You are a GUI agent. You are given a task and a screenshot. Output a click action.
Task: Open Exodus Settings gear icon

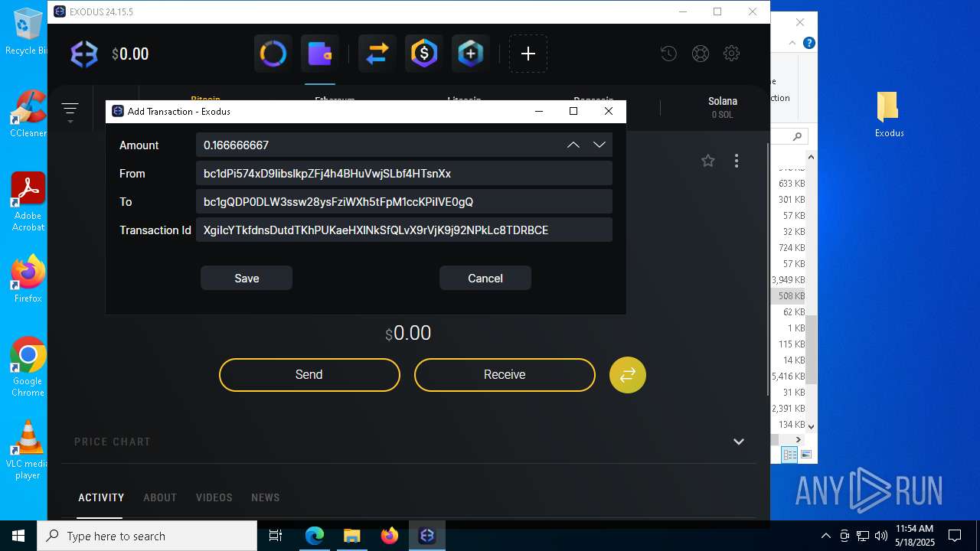[x=732, y=54]
